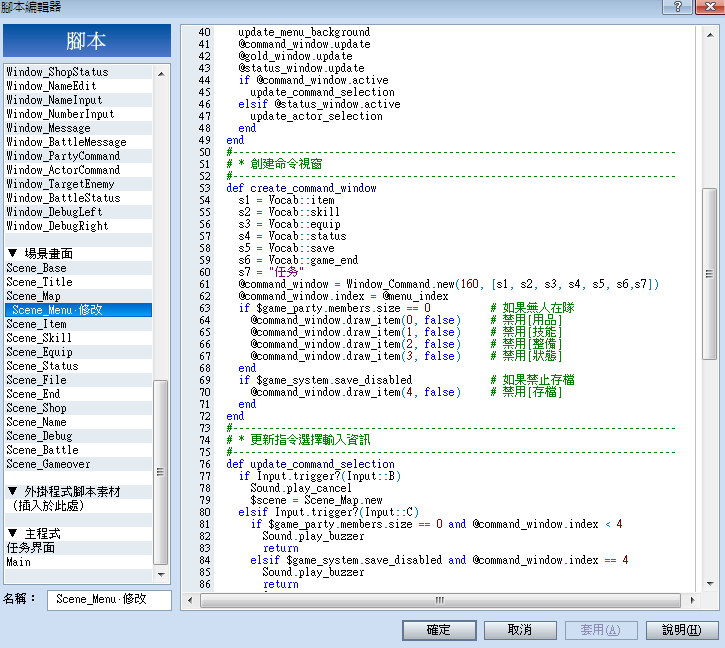
Task: Select Window_ActorCommand script
Action: [79, 170]
